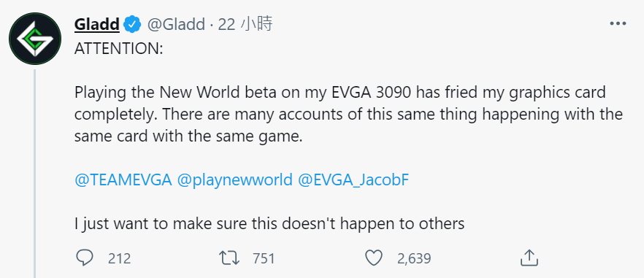Open the @playnewworld mention
This screenshot has width=644, height=278.
click(235, 180)
